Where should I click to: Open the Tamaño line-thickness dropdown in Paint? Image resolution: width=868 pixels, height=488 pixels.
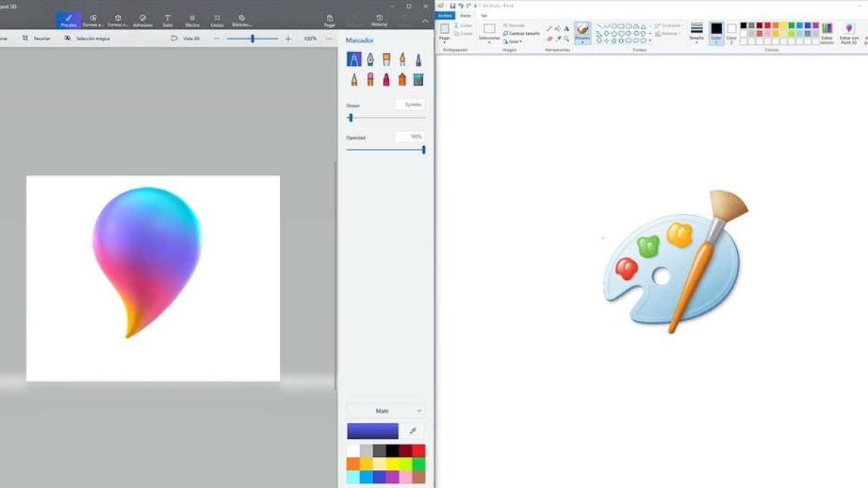[697, 38]
